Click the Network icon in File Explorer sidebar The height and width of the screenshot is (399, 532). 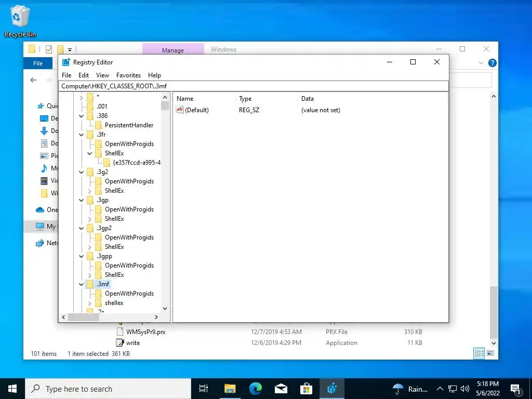40,243
